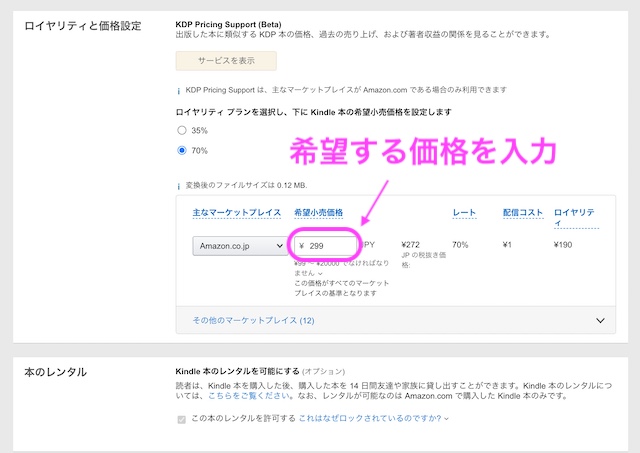Expand その他のマーケットプレイス (12) section
Image resolution: width=640 pixels, height=453 pixels.
(x=253, y=321)
